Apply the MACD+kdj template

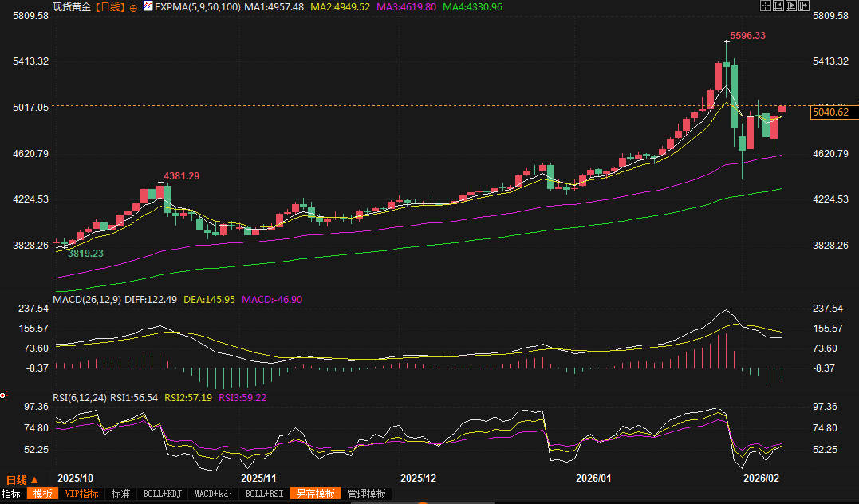[x=214, y=494]
